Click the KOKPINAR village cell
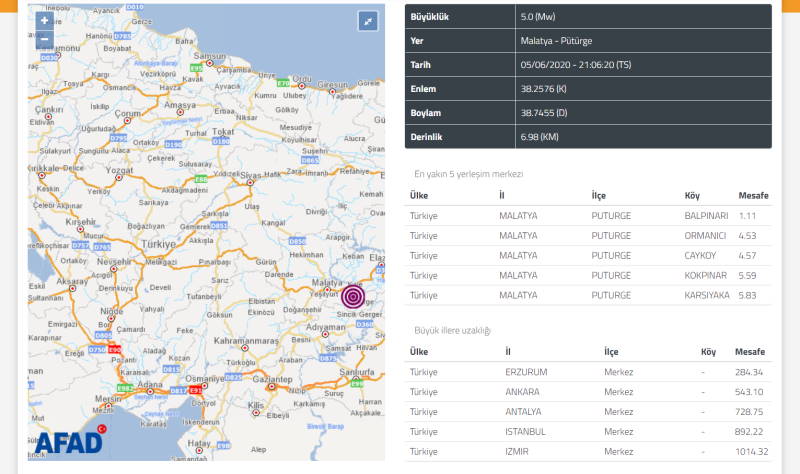 [705, 276]
